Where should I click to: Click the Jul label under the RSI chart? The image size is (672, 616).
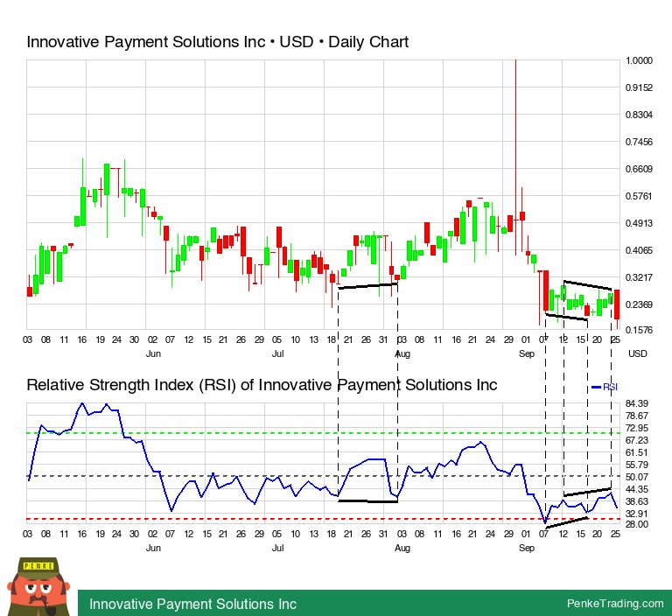(277, 548)
